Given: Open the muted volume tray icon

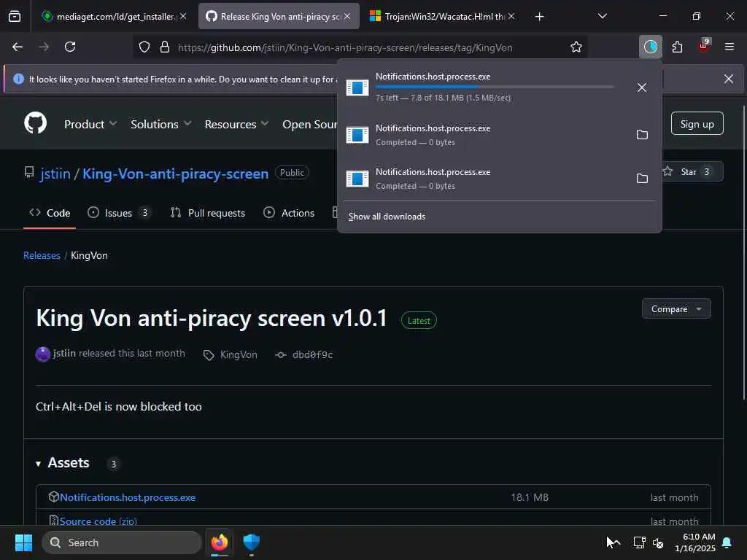Looking at the screenshot, I should coord(658,542).
